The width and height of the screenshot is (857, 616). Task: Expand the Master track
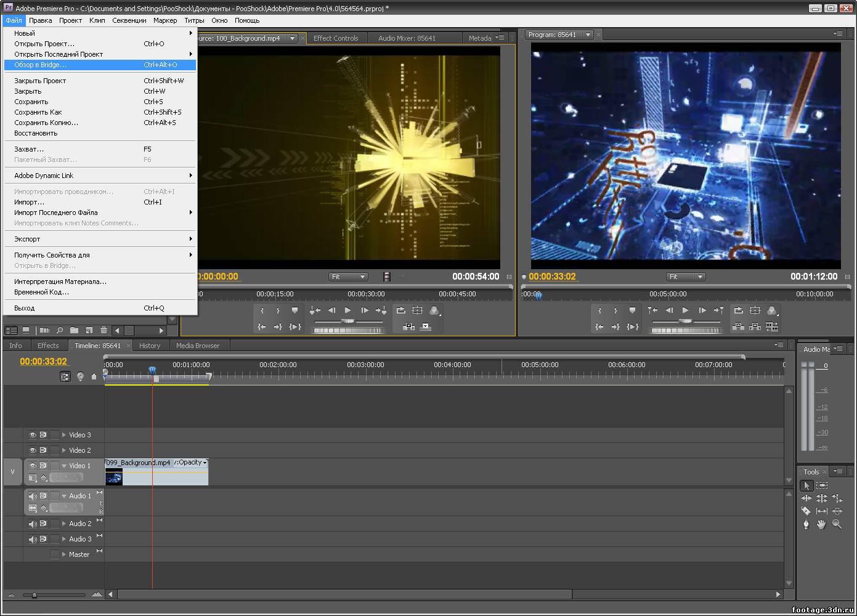click(63, 554)
